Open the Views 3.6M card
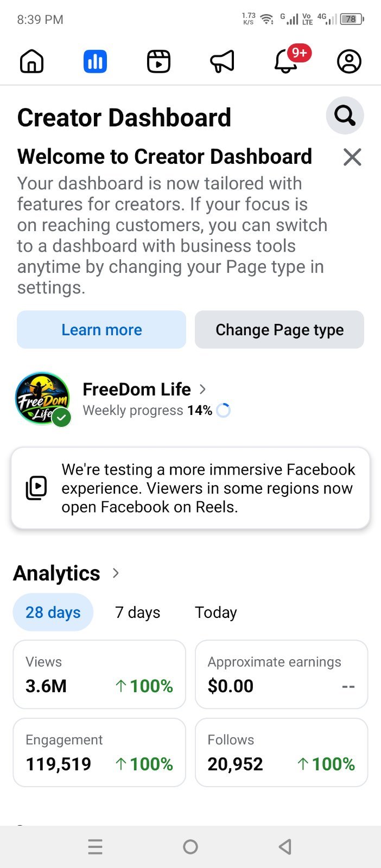The height and width of the screenshot is (868, 381). point(99,674)
